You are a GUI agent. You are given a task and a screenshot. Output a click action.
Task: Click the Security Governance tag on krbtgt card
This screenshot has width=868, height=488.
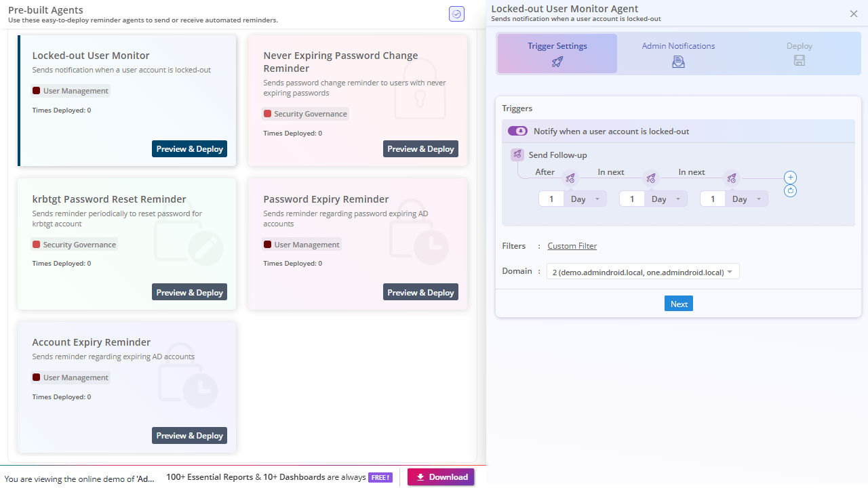pyautogui.click(x=75, y=245)
